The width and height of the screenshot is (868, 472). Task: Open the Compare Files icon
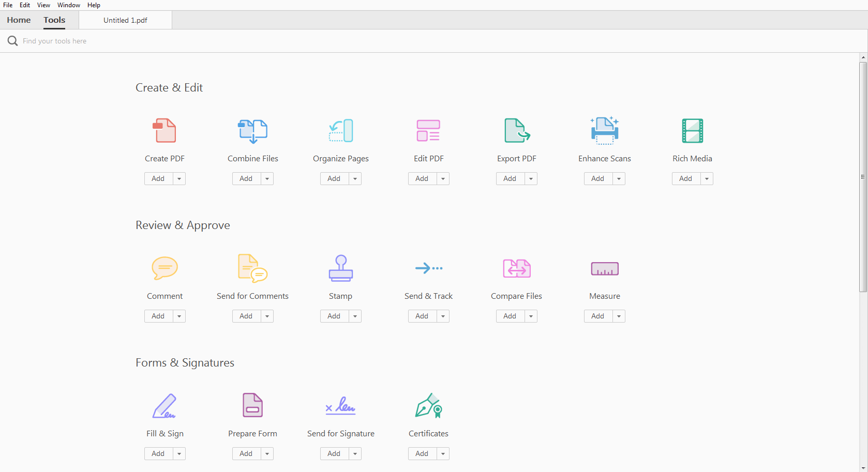516,268
